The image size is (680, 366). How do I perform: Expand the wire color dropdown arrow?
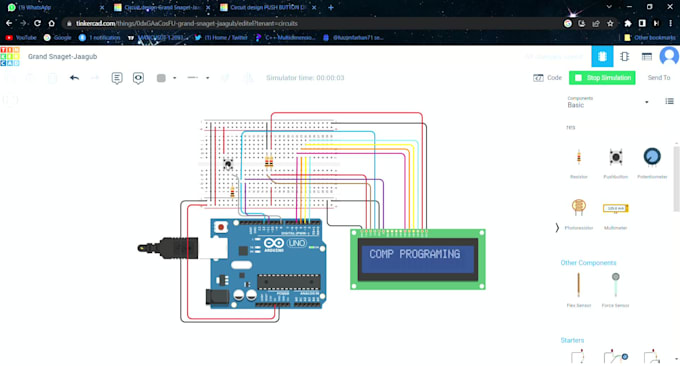(174, 78)
